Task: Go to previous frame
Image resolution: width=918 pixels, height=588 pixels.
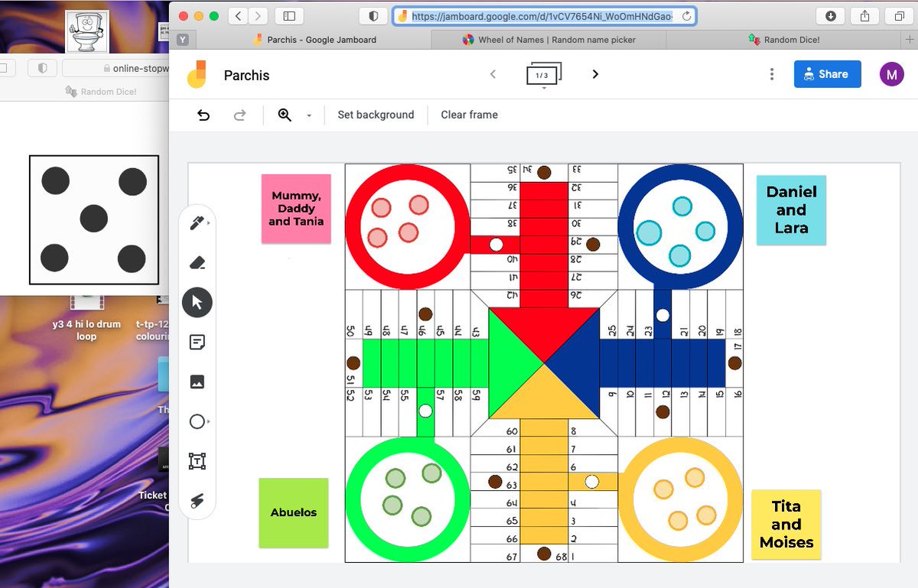Action: 493,74
